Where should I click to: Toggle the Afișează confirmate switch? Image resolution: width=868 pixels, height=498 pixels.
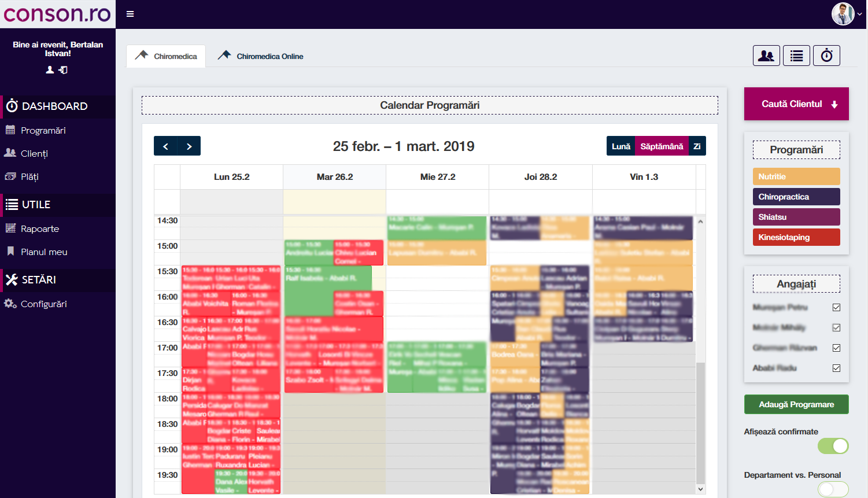pos(833,446)
